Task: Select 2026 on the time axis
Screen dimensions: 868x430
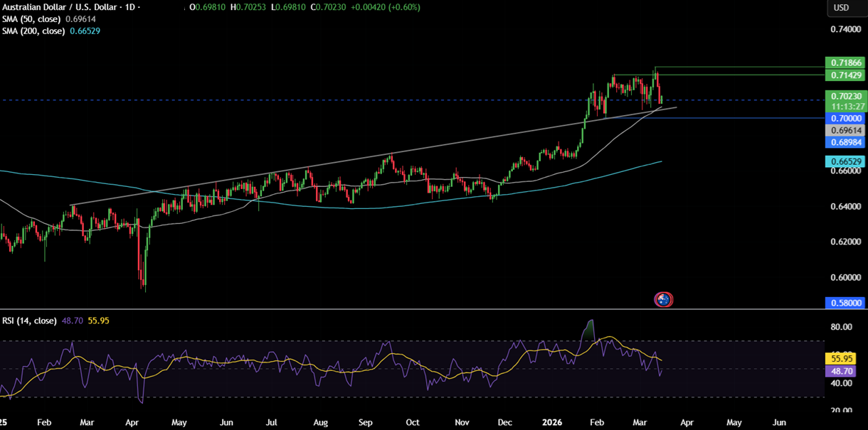Action: point(551,422)
